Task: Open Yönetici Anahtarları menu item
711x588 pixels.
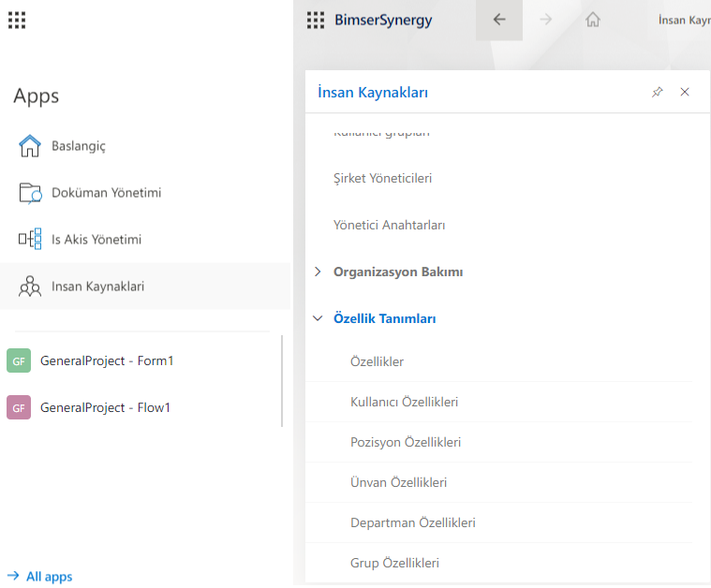Action: click(x=389, y=225)
